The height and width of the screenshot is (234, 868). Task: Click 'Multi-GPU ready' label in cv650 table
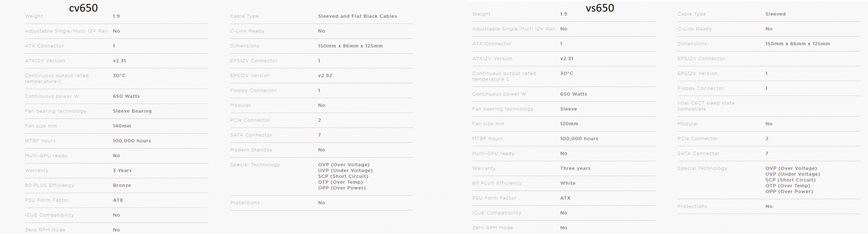click(x=46, y=156)
